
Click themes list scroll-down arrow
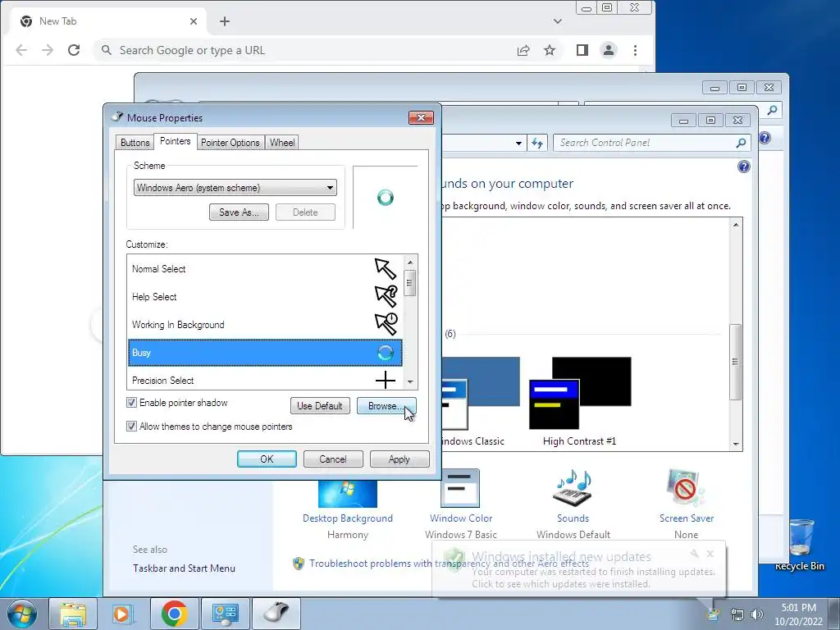coord(736,444)
